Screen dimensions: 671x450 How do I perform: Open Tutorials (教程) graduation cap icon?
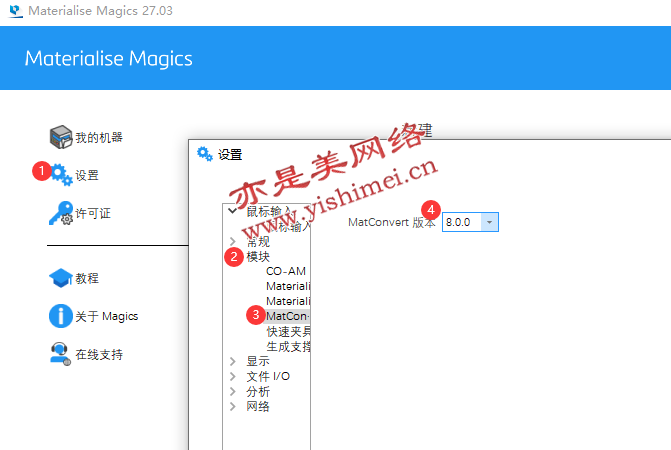tap(61, 278)
